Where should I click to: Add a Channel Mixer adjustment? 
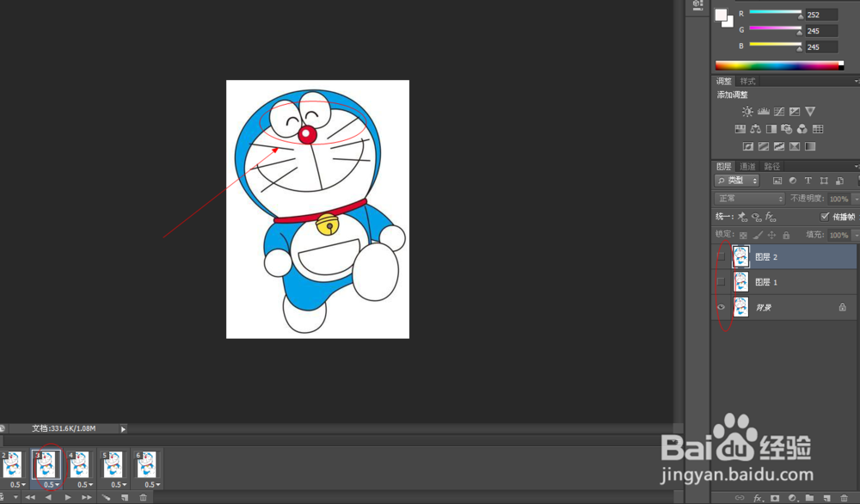[802, 129]
